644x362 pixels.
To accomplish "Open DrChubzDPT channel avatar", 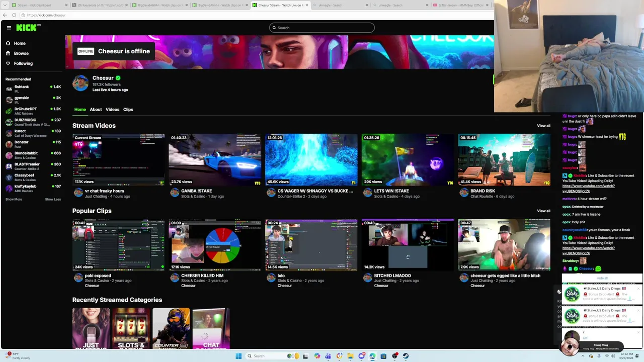I will click(9, 111).
